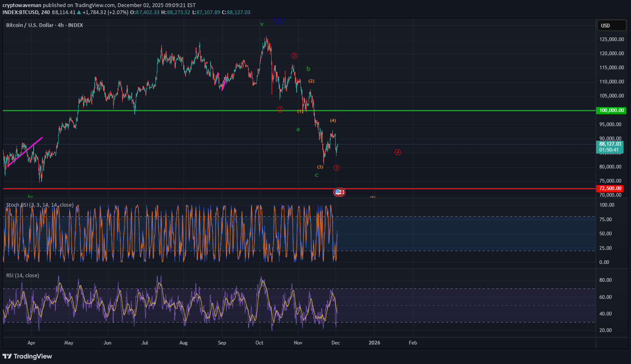The image size is (631, 364).
Task: Expand the Stoch RSI (3, 3, 14, 14) settings
Action: coord(39,205)
